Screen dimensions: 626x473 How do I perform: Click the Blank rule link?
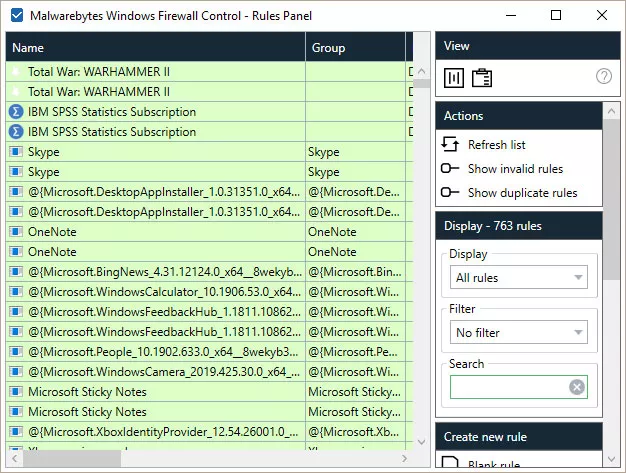coord(494,463)
